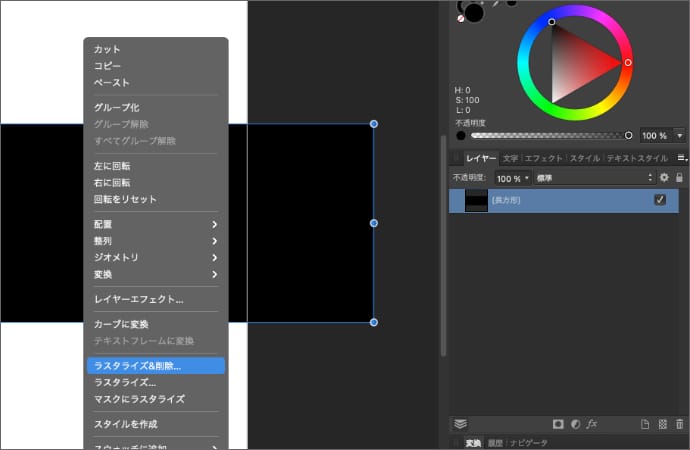The image size is (690, 450).
Task: Click the no-fill (none) color indicator
Action: point(461,19)
